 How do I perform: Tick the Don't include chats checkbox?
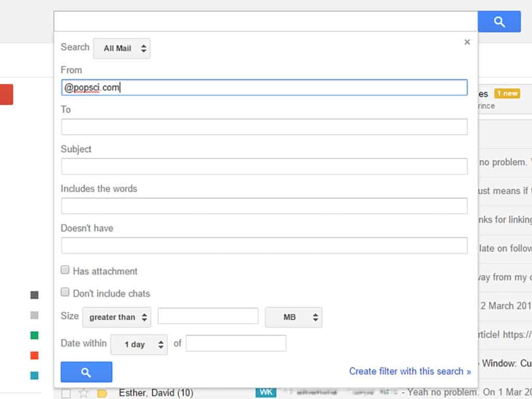65,292
